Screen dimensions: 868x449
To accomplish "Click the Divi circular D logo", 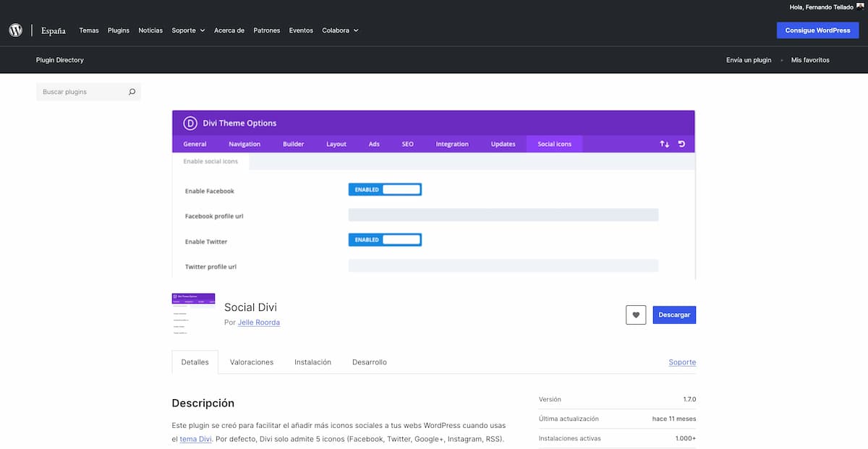I will pyautogui.click(x=190, y=123).
